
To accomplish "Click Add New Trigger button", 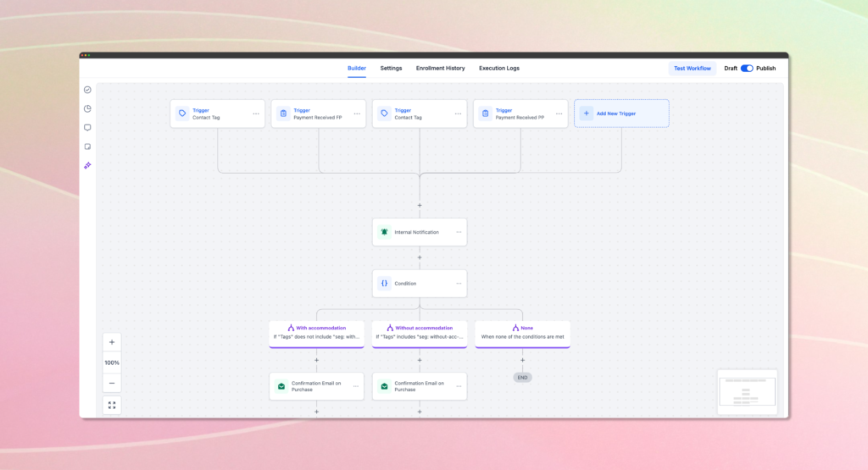I will [621, 113].
